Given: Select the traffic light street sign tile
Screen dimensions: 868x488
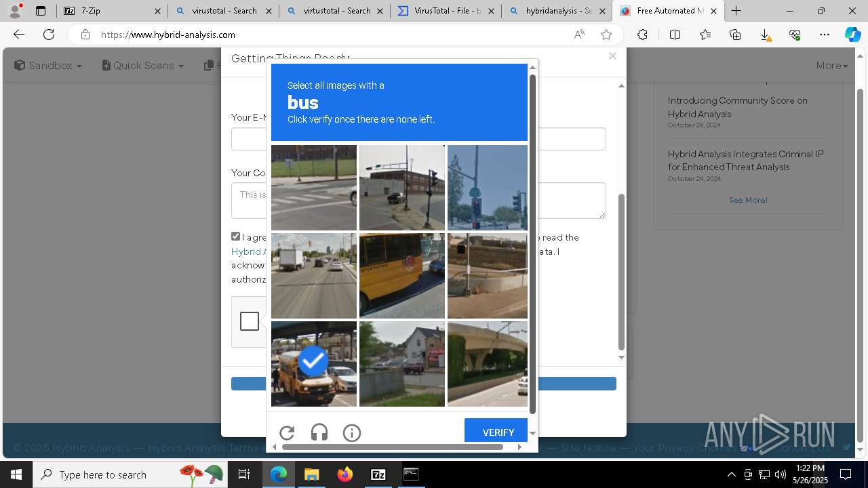Looking at the screenshot, I should [488, 188].
